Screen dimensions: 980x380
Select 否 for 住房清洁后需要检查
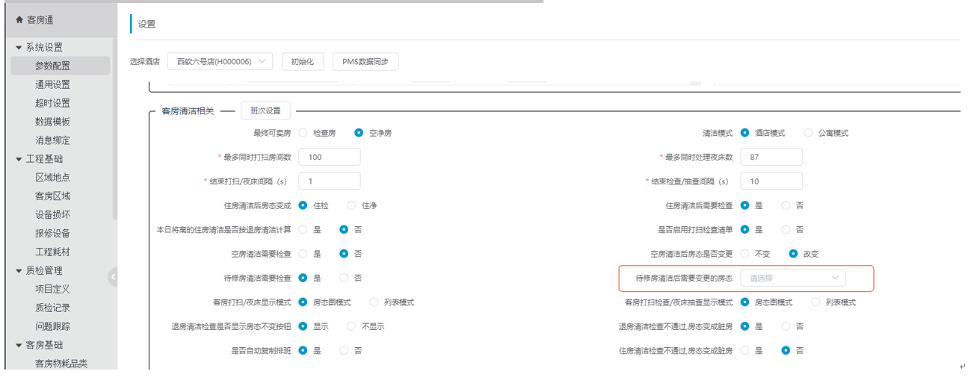[x=786, y=205]
